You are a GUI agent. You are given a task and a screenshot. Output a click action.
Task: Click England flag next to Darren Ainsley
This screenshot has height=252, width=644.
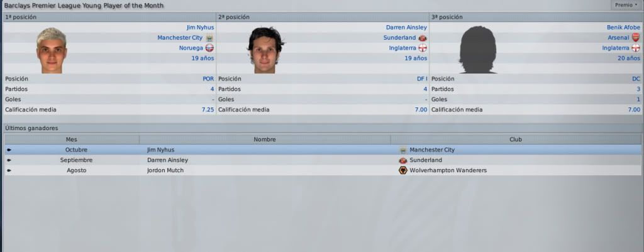pos(423,48)
